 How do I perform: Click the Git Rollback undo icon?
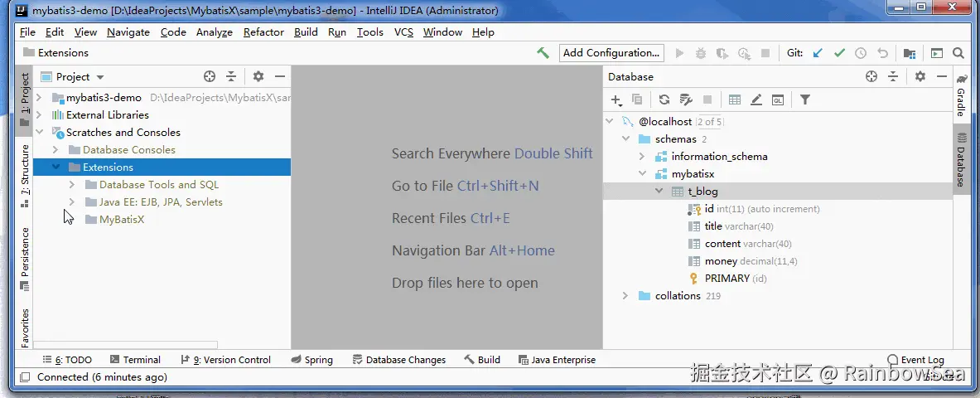[882, 53]
